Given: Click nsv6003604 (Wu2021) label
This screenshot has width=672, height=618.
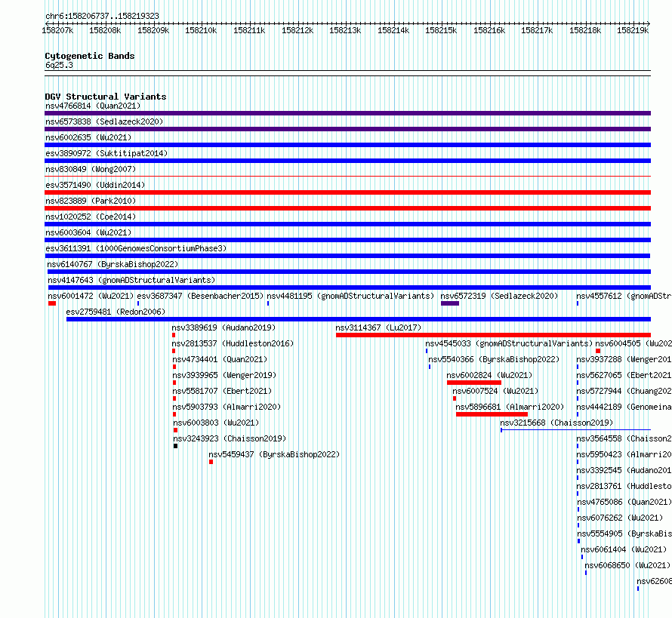Looking at the screenshot, I should pyautogui.click(x=88, y=232).
